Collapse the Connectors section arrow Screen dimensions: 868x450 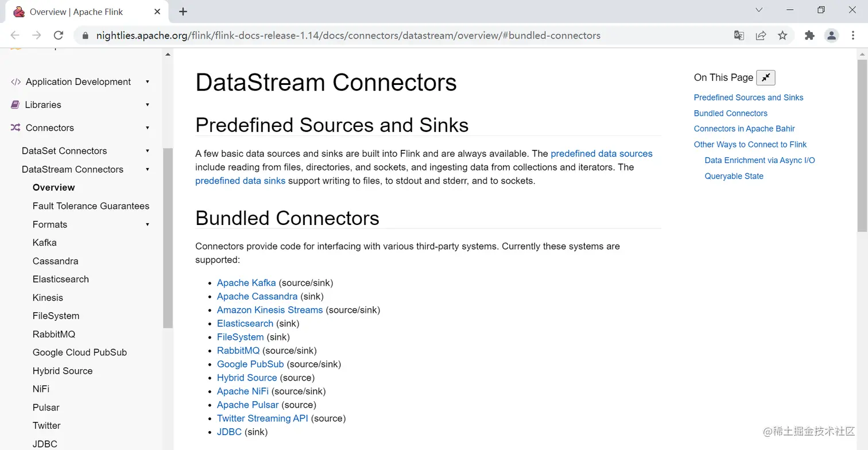[x=148, y=128]
